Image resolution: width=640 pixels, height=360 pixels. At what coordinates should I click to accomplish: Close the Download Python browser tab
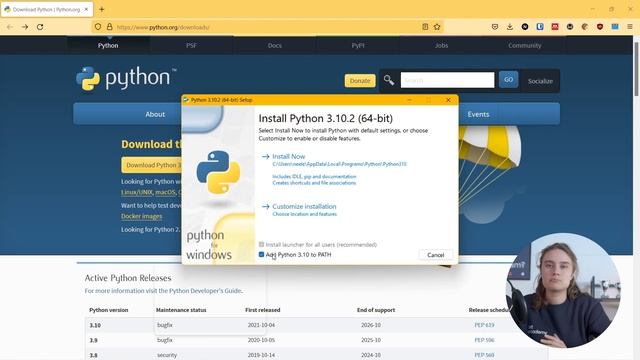[86, 9]
